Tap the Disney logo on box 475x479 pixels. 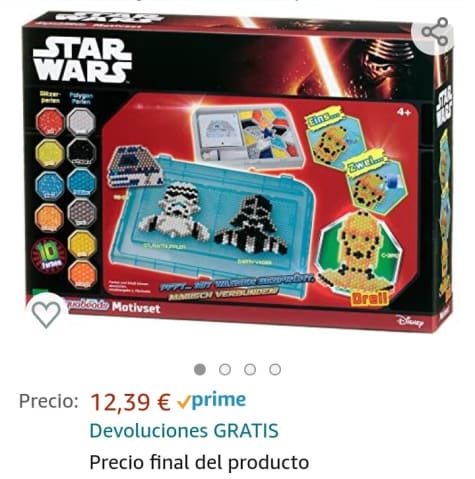(x=410, y=321)
